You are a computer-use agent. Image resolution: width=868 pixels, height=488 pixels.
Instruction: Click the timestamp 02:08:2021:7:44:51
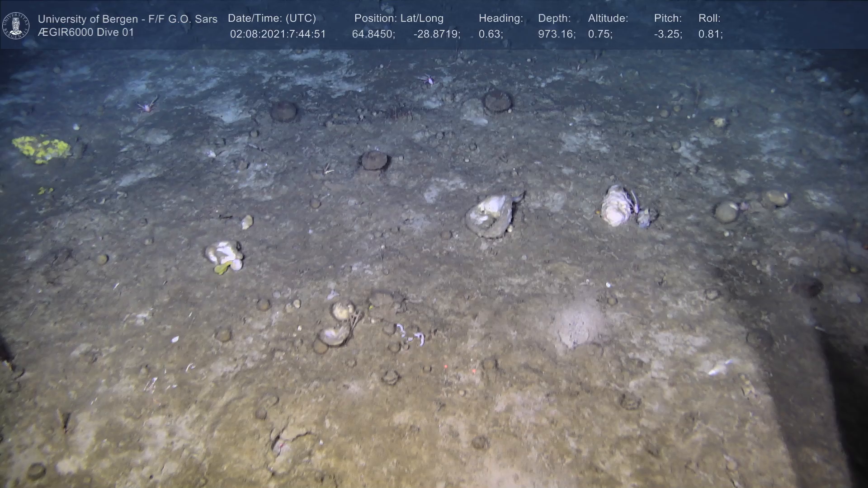pos(278,34)
